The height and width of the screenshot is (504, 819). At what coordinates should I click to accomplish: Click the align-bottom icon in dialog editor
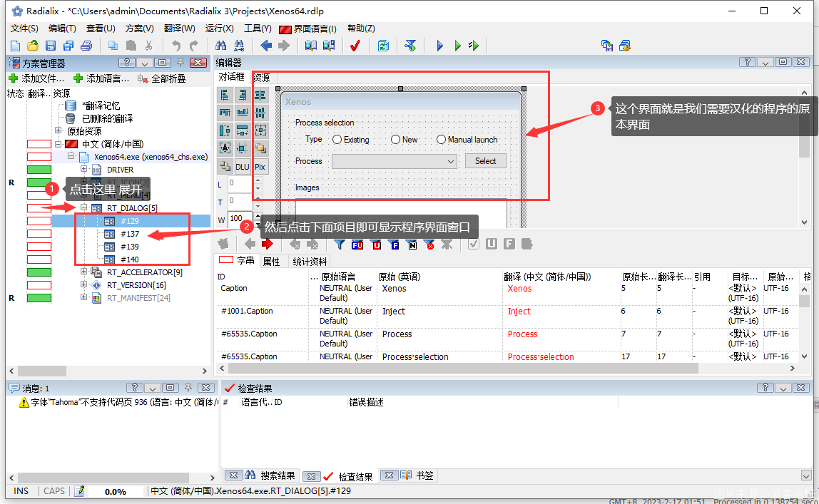coord(243,113)
